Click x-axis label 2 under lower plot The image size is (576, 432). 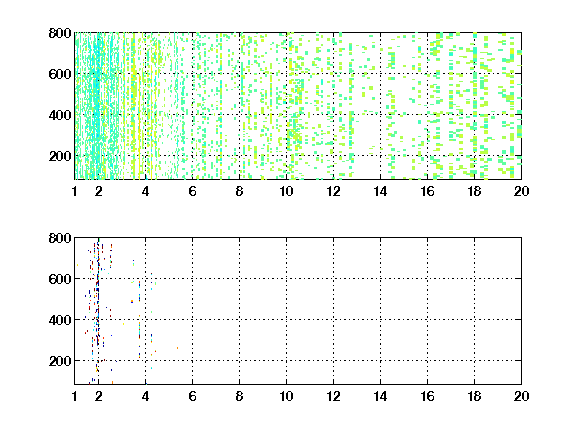98,396
